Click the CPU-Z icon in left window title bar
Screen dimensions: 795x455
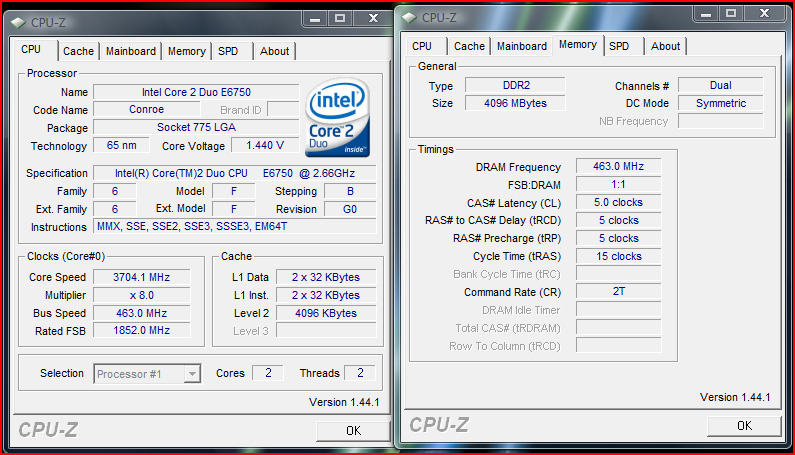pyautogui.click(x=18, y=22)
